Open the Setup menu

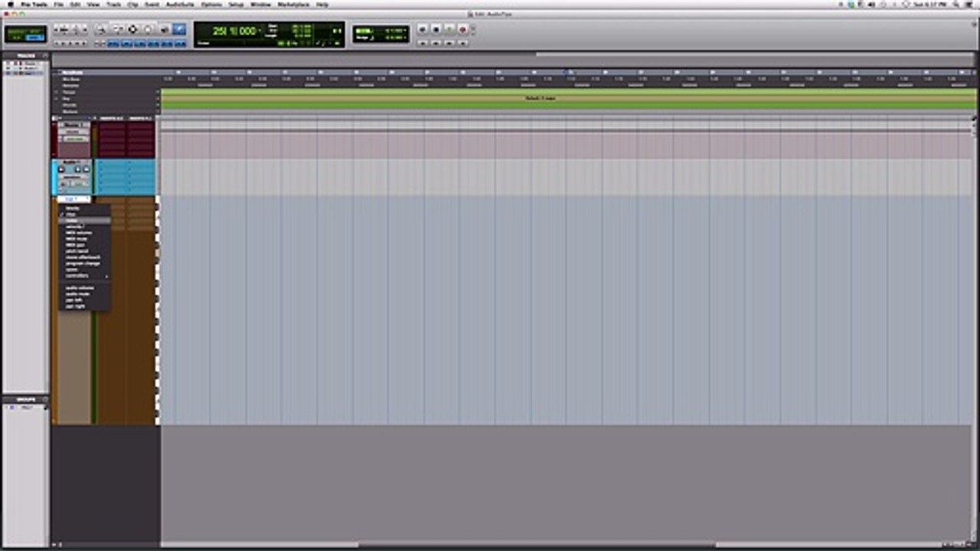click(x=236, y=4)
